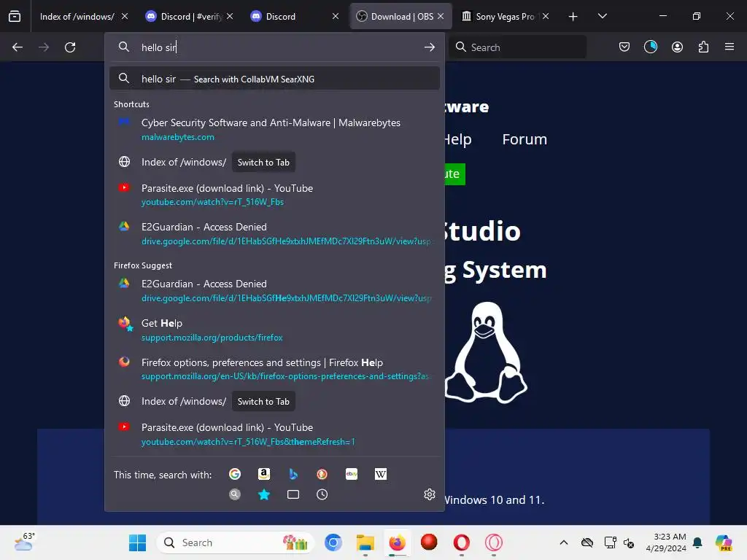Open search settings gear in the dropdown
Screen dimensions: 747x560
(429, 494)
